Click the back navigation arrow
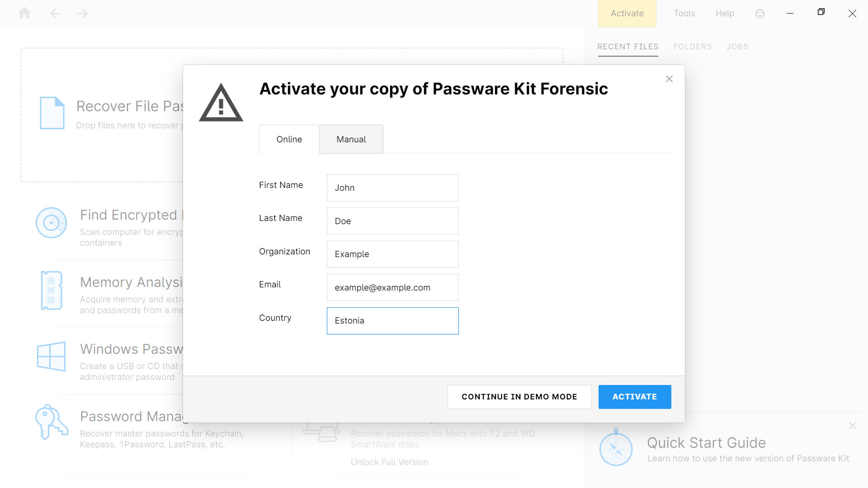Viewport: 868px width, 488px height. click(x=55, y=13)
